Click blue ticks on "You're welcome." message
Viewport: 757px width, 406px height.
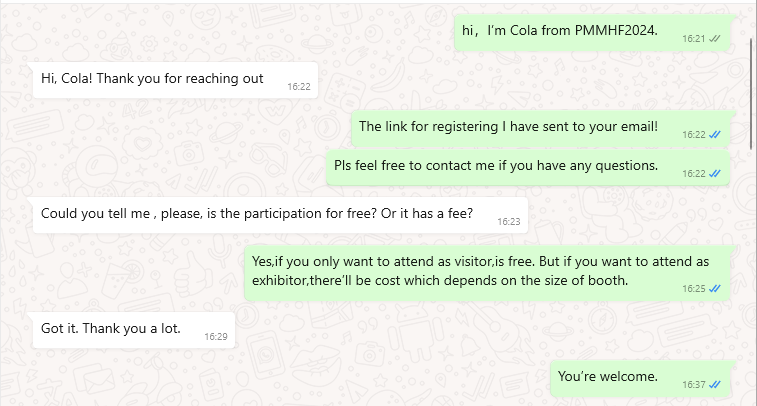(715, 384)
